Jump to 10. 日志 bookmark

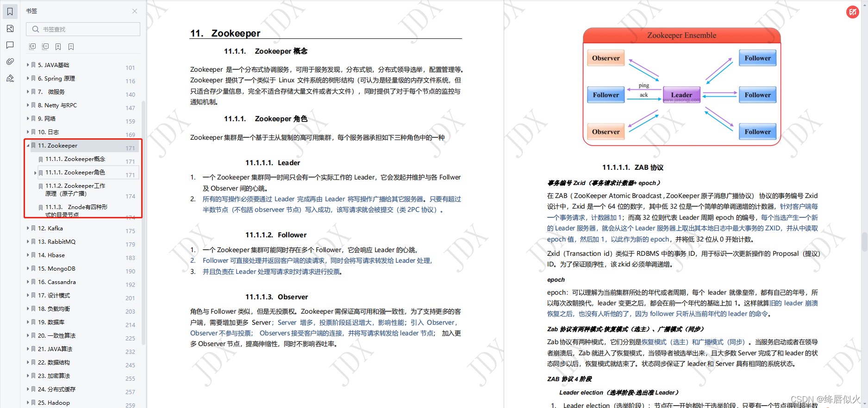[48, 132]
